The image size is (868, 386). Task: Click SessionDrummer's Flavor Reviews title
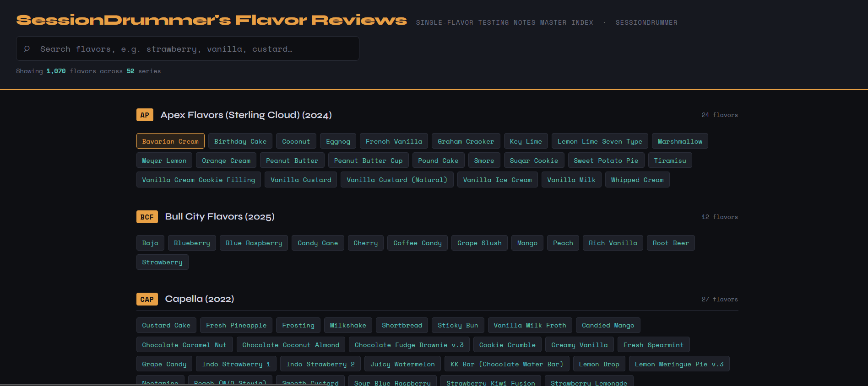click(x=212, y=20)
